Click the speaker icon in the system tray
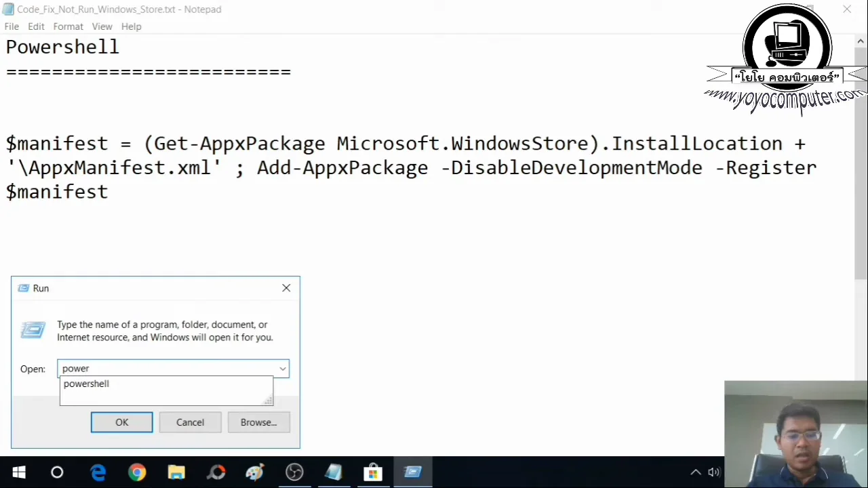Screen dimensions: 868x488 tap(713, 472)
